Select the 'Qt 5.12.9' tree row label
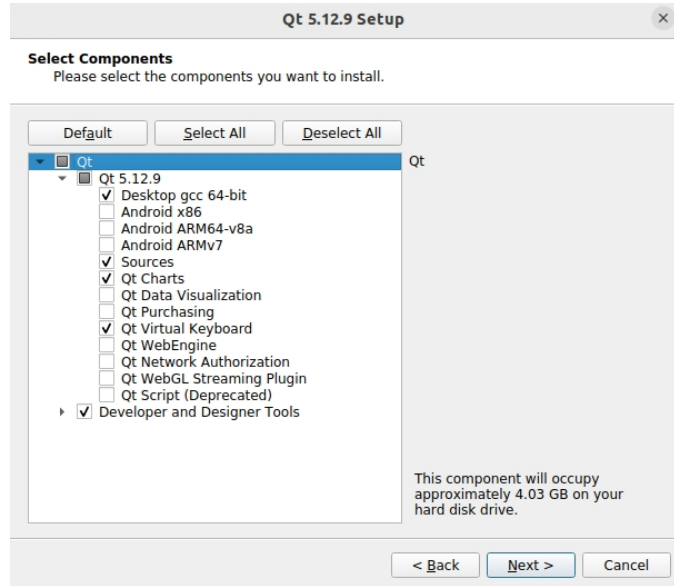 pyautogui.click(x=130, y=179)
